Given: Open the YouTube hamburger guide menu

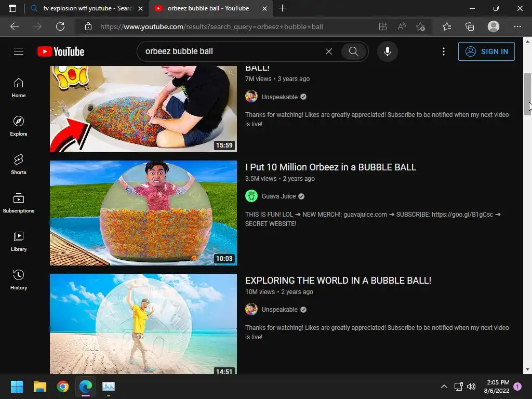Looking at the screenshot, I should [19, 51].
